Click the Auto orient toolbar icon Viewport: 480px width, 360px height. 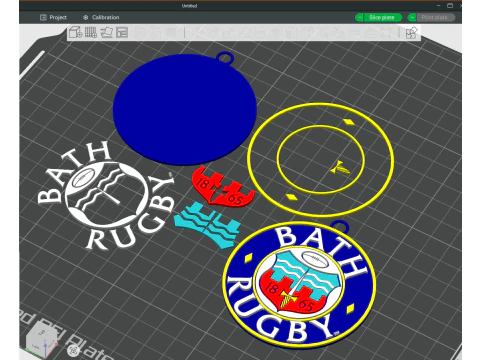point(106,33)
